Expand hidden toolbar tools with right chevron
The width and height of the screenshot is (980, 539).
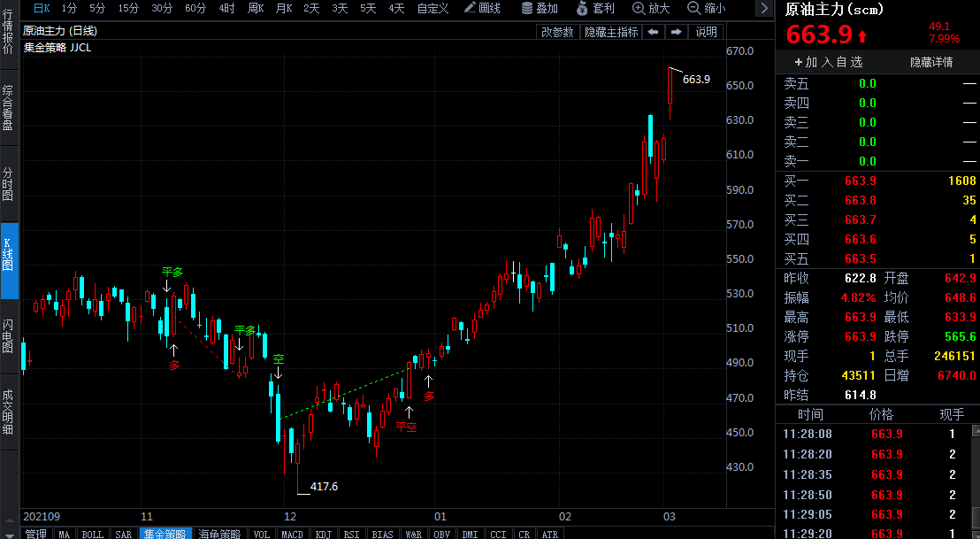[x=762, y=9]
